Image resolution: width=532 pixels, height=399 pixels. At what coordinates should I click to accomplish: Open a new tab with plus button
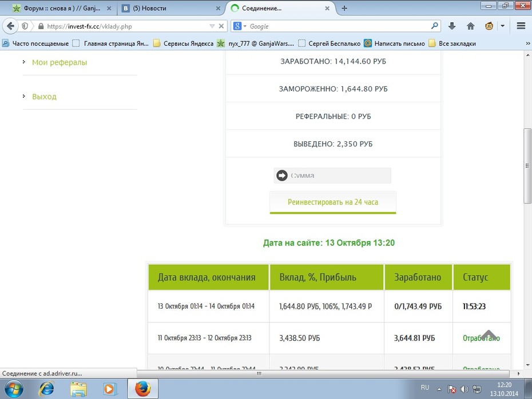point(344,8)
